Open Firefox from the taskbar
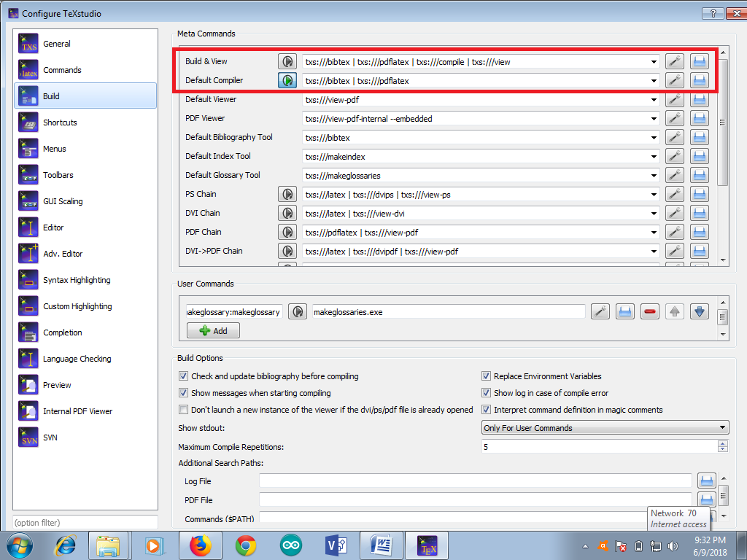Viewport: 747px width, 560px height. (x=201, y=545)
